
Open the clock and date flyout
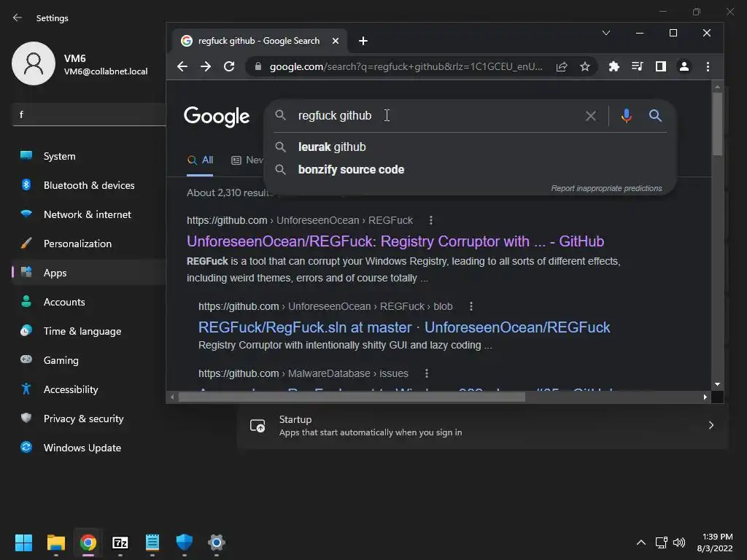[x=715, y=542]
